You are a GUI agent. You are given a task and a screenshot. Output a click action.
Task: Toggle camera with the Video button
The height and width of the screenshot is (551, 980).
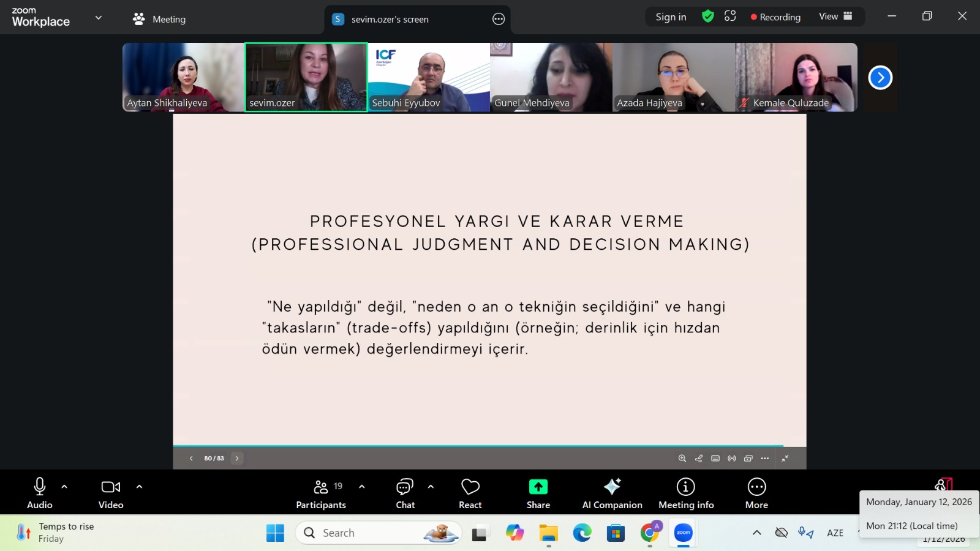pos(111,493)
